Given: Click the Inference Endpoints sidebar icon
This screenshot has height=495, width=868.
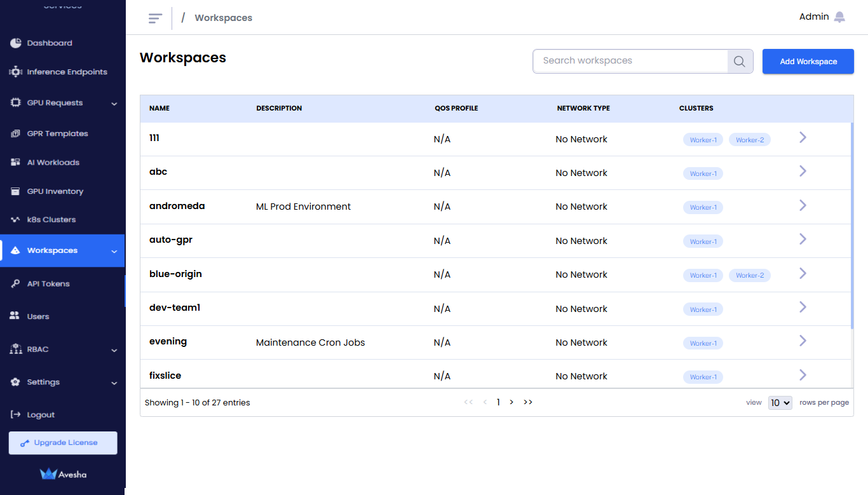Looking at the screenshot, I should 16,72.
